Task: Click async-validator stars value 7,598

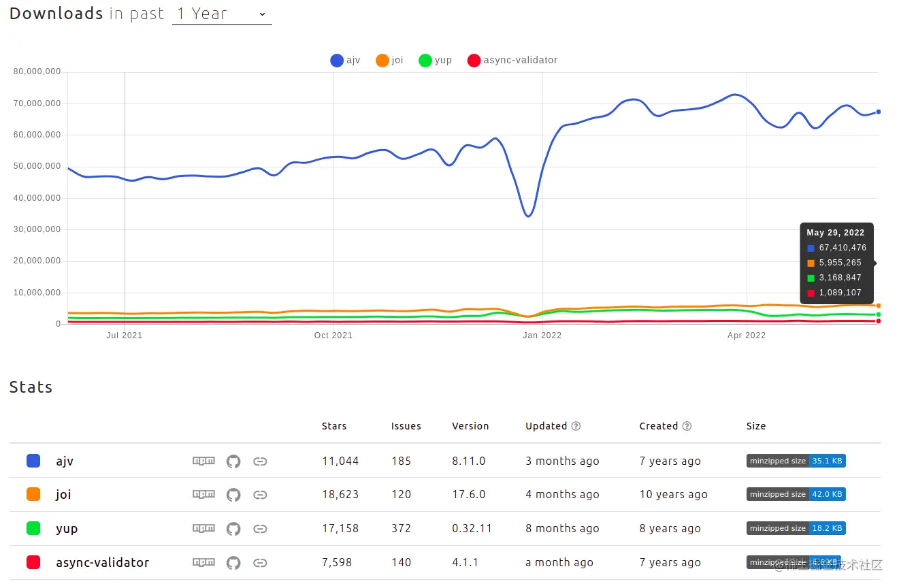Action: pos(338,562)
